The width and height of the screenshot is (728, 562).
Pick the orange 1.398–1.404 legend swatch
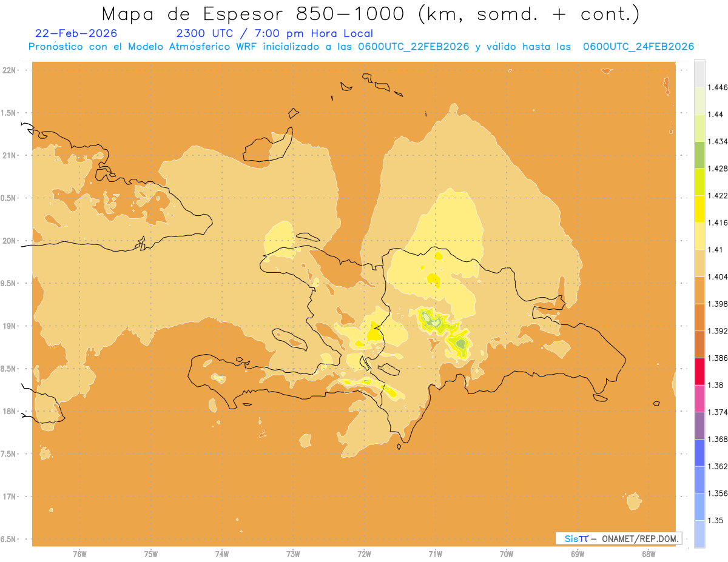tap(699, 290)
